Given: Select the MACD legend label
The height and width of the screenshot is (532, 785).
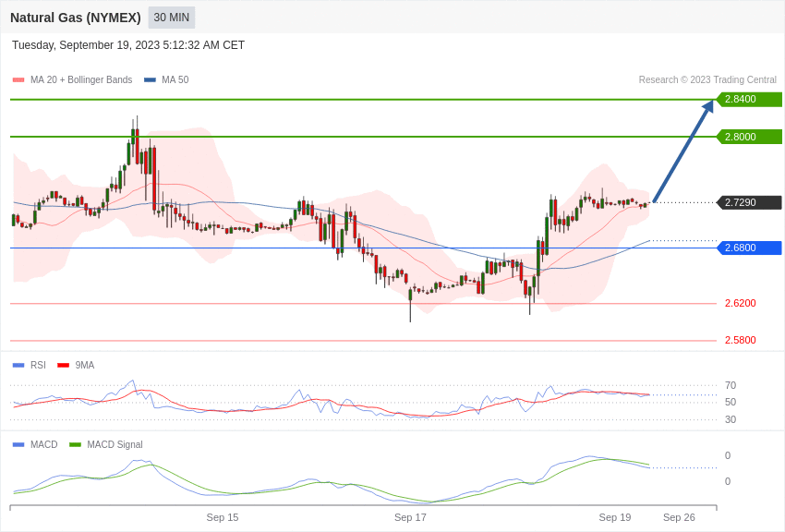Looking at the screenshot, I should 44,445.
